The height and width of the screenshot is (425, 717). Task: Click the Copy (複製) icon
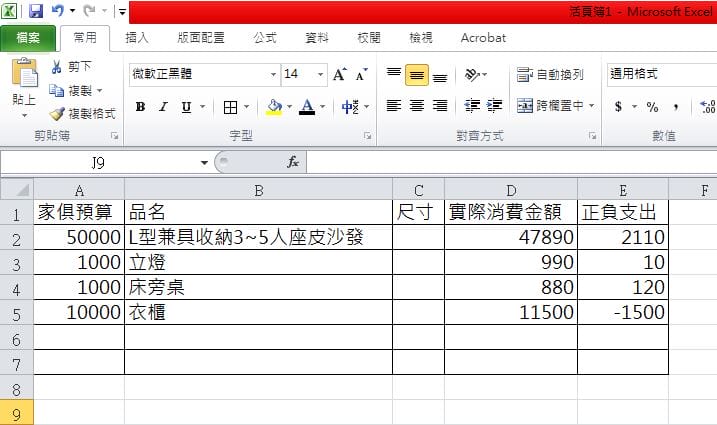click(x=57, y=91)
